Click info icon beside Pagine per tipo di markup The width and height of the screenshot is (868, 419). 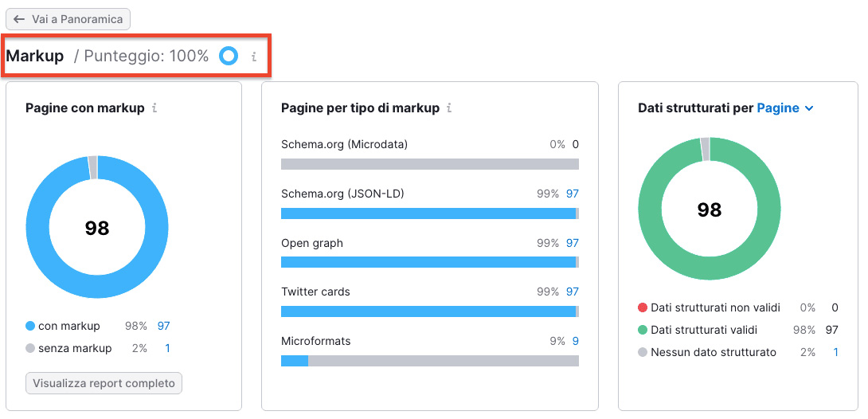pyautogui.click(x=449, y=108)
